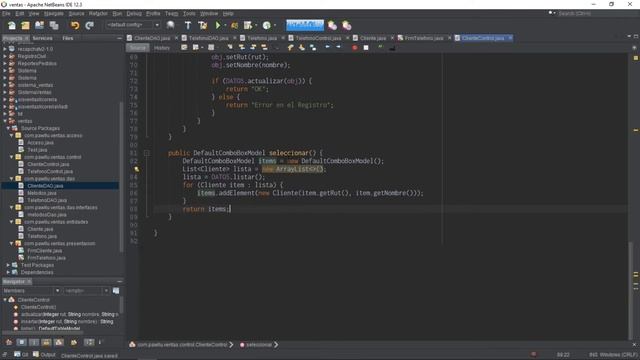Toggle Show Non-Public Members filter in Navigator

[x=46, y=342]
